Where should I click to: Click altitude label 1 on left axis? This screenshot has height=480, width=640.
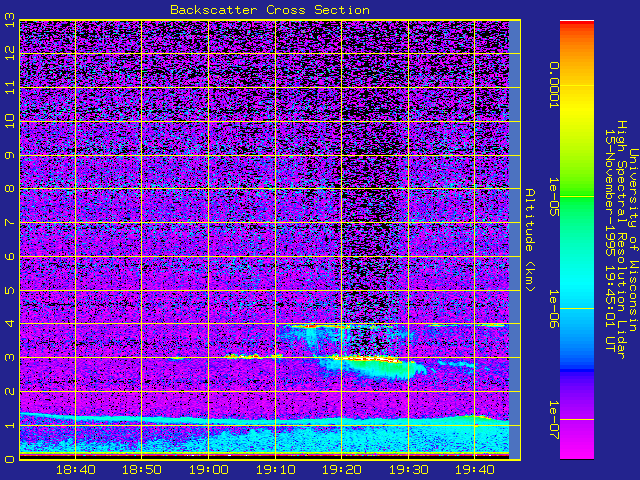coord(10,425)
